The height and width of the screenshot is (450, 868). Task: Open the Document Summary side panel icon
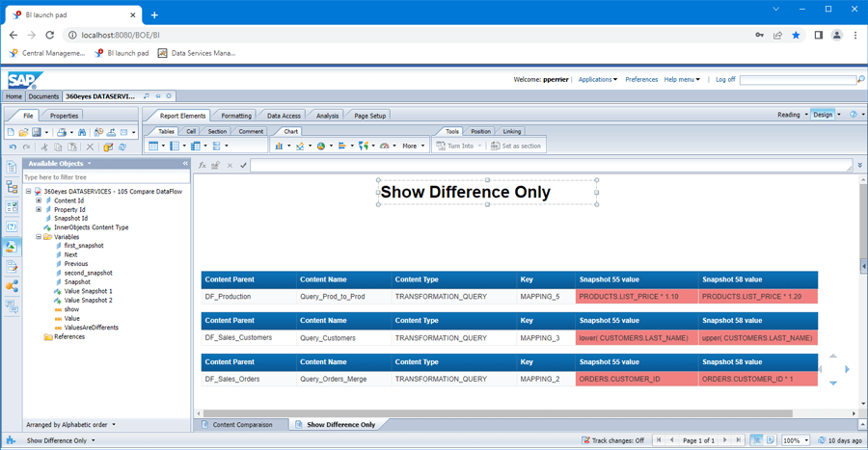click(x=12, y=168)
